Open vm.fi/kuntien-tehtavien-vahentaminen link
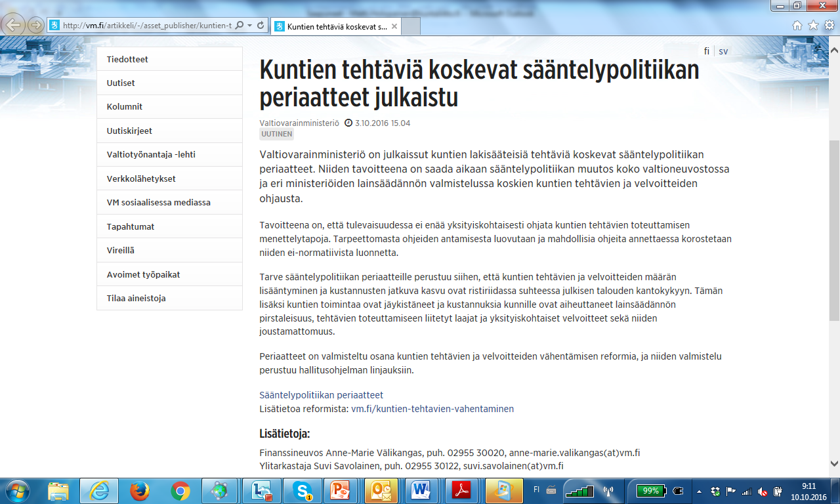840x504 pixels. coord(432,409)
